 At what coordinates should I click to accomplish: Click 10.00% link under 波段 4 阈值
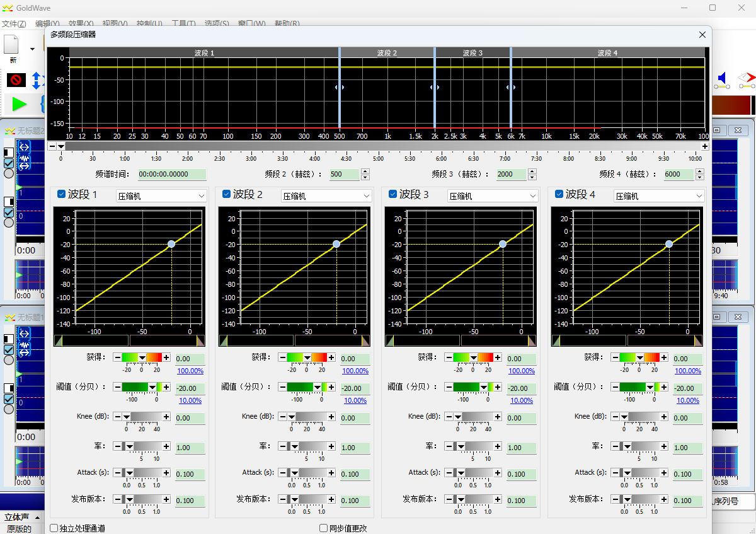(688, 400)
